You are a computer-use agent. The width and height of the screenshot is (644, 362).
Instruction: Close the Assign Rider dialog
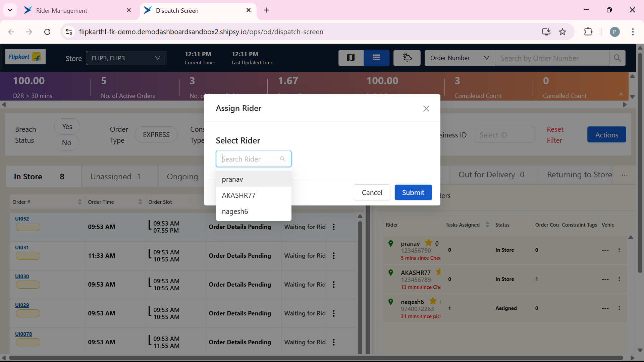point(426,109)
